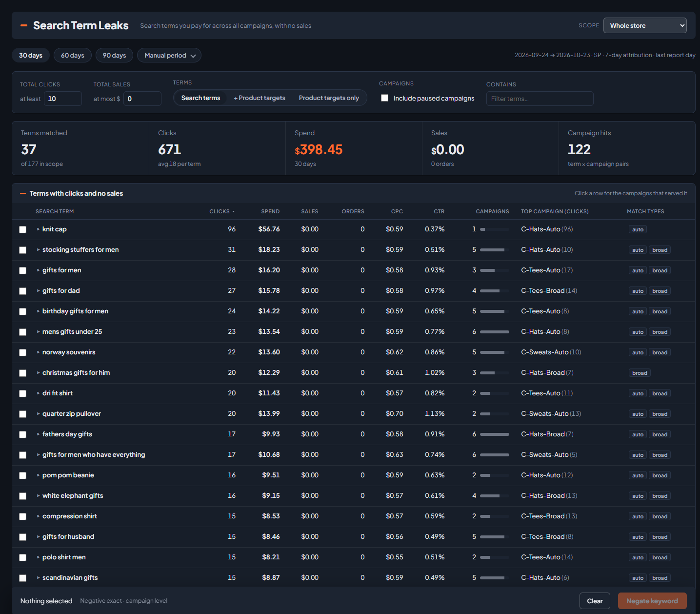This screenshot has height=614, width=700.
Task: Collapse the Search Term Leaks header dash icon
Action: 24,25
